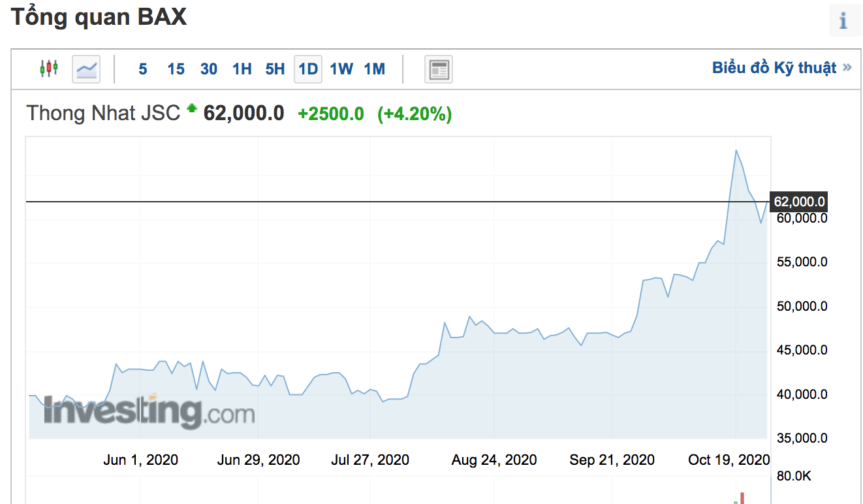The height and width of the screenshot is (504, 863).
Task: Click the +2500.0 price change
Action: [x=331, y=114]
